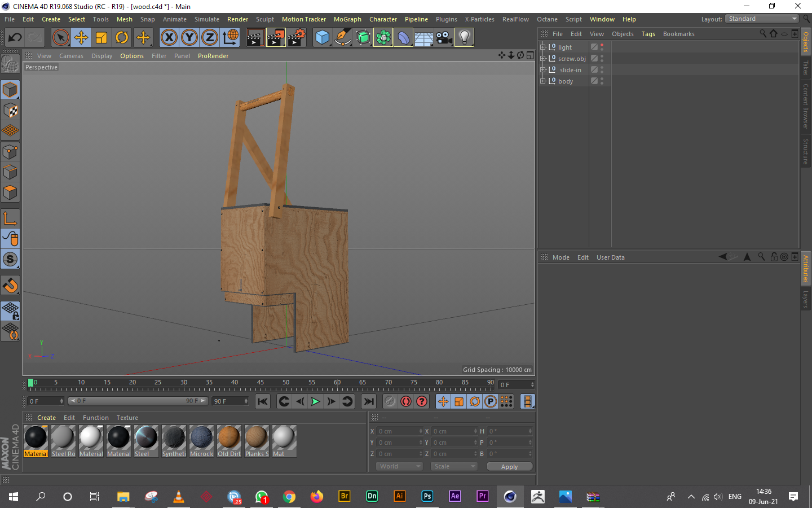Open the ProRender viewport menu
This screenshot has width=812, height=508.
click(213, 56)
